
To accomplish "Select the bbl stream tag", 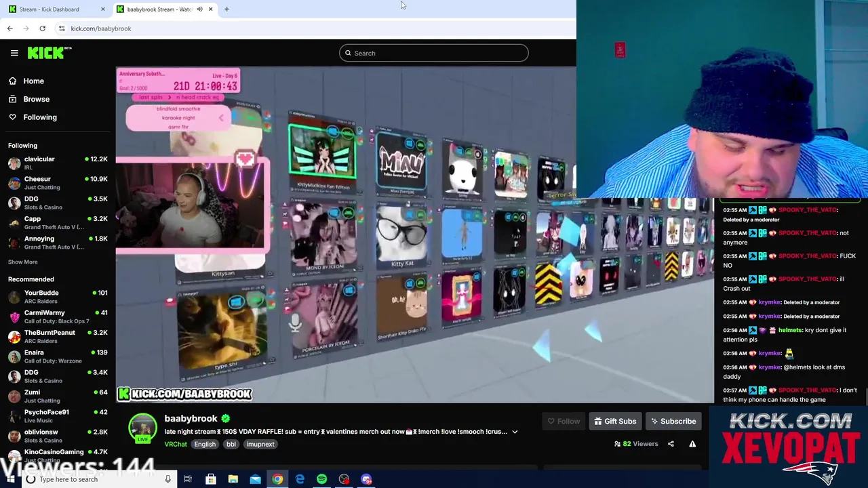I will click(x=231, y=445).
